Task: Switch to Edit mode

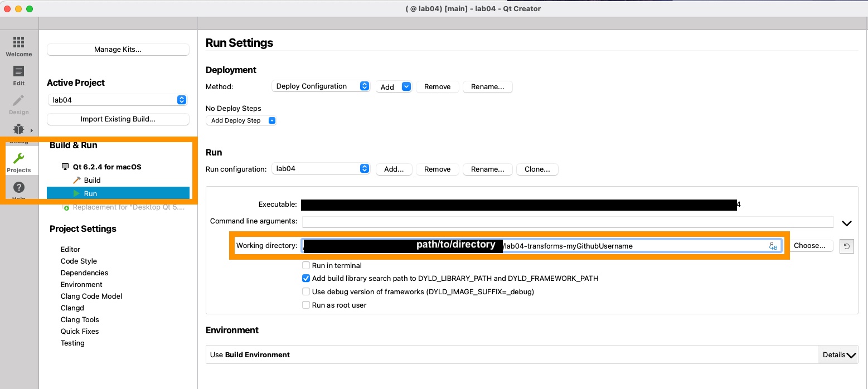Action: (19, 76)
